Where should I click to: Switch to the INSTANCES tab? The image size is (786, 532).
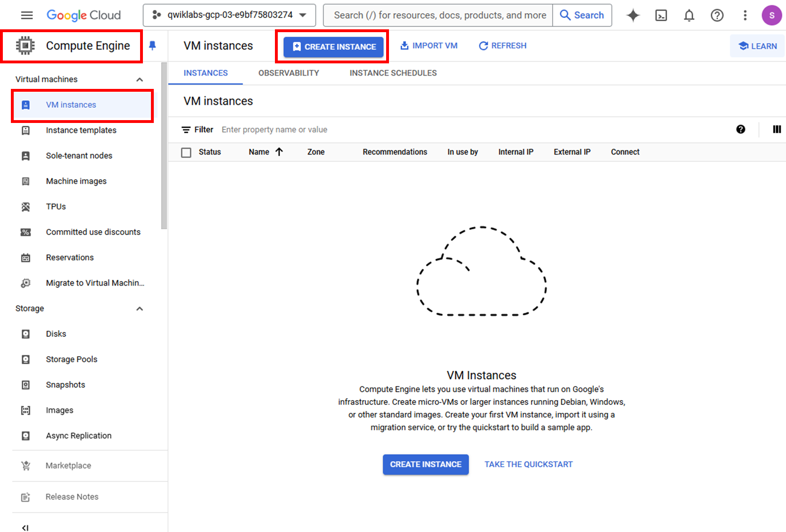tap(205, 73)
